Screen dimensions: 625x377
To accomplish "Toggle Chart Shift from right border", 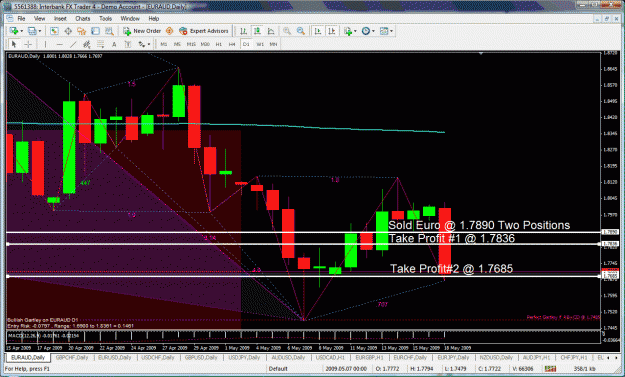I will click(x=332, y=31).
